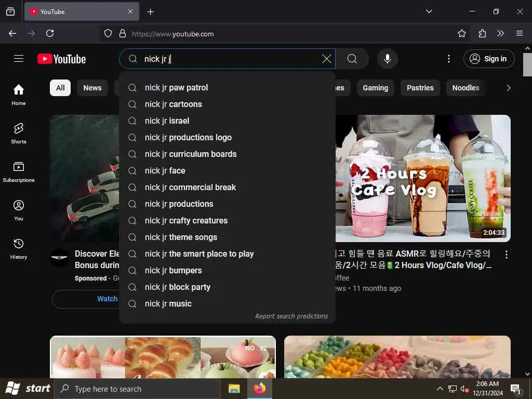Viewport: 532px width, 399px height.
Task: Open the 2 Hours Cafe Vlog thumbnail
Action: 423,179
